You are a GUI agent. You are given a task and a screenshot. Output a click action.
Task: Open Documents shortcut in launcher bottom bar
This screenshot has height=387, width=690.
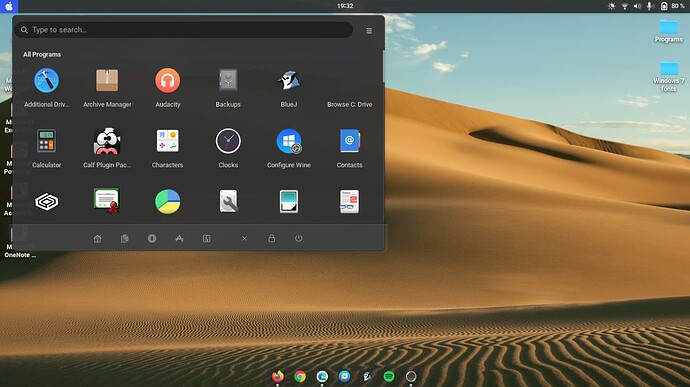pyautogui.click(x=125, y=239)
